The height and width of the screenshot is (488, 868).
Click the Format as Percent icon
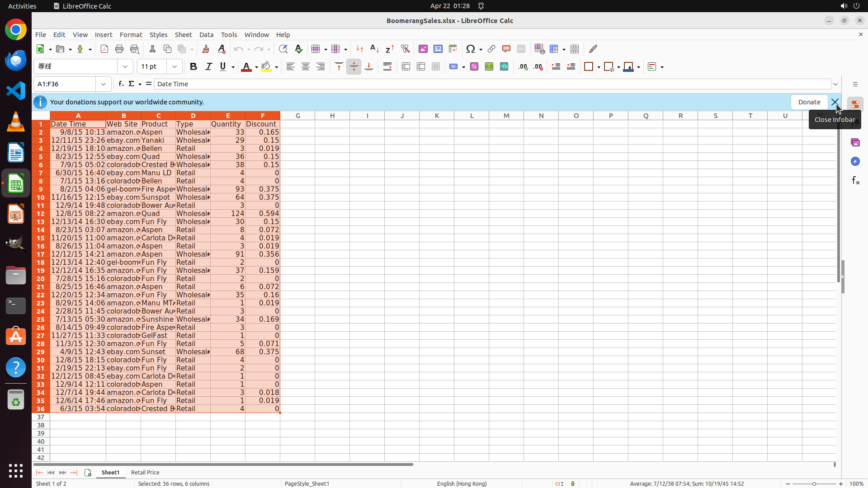[474, 67]
